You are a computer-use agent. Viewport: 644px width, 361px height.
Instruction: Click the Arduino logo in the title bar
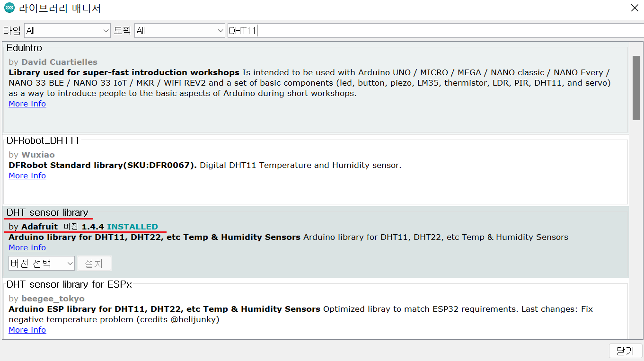point(9,9)
